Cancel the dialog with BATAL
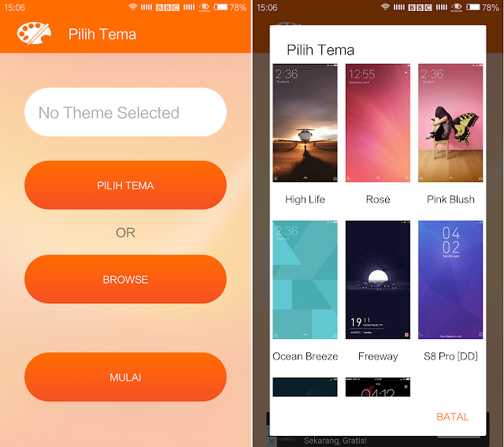 452,417
